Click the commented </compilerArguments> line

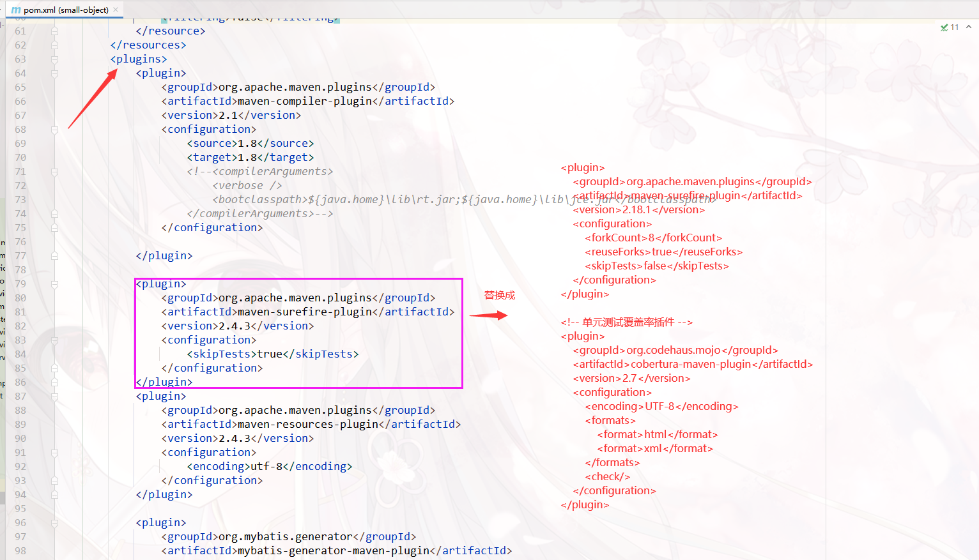[260, 213]
